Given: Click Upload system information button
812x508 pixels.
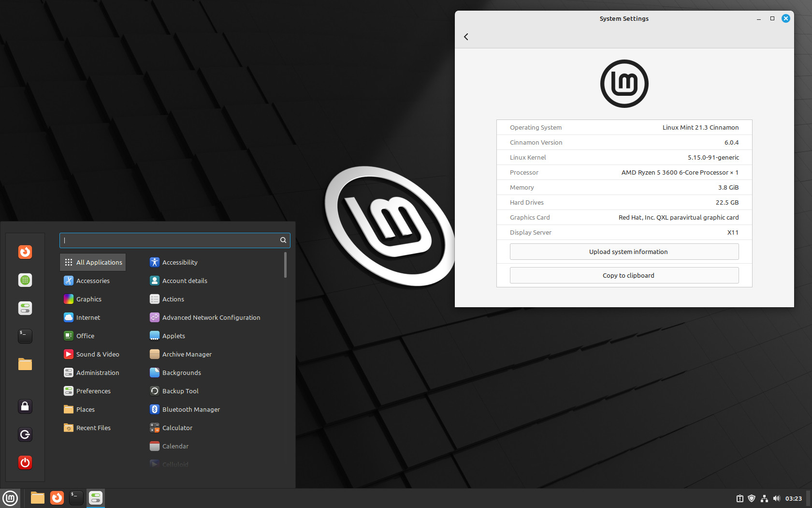Looking at the screenshot, I should click(624, 252).
